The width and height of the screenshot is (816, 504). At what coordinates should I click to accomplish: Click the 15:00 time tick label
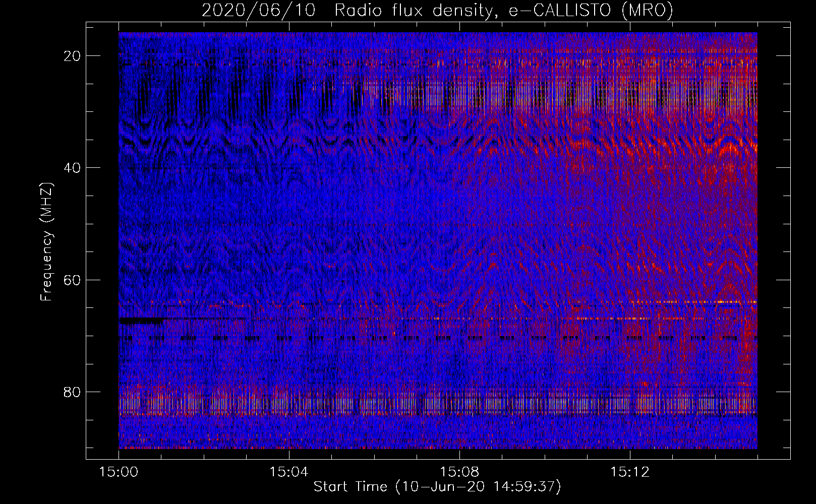click(119, 472)
